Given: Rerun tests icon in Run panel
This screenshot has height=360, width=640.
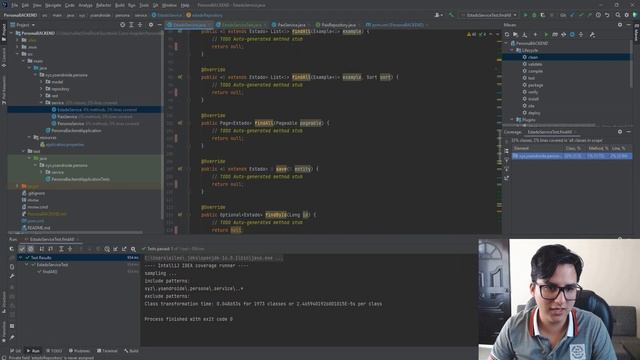Looking at the screenshot, I should click(x=11, y=249).
